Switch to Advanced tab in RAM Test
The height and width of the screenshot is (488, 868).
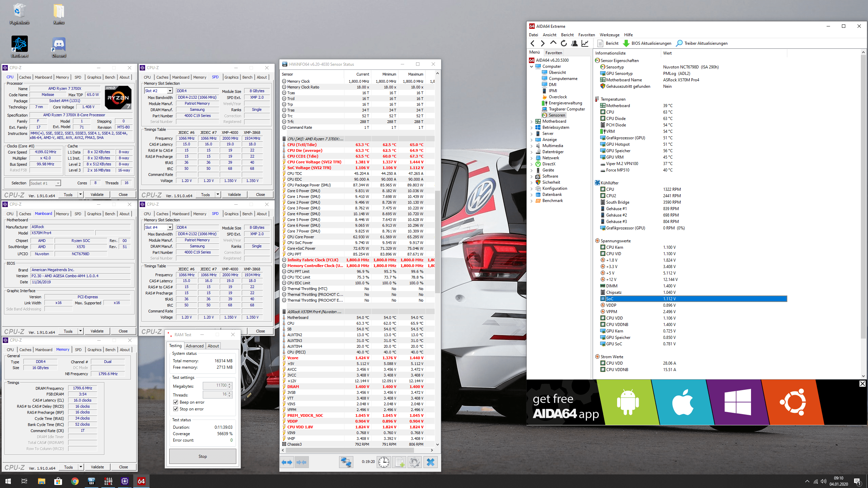click(195, 346)
